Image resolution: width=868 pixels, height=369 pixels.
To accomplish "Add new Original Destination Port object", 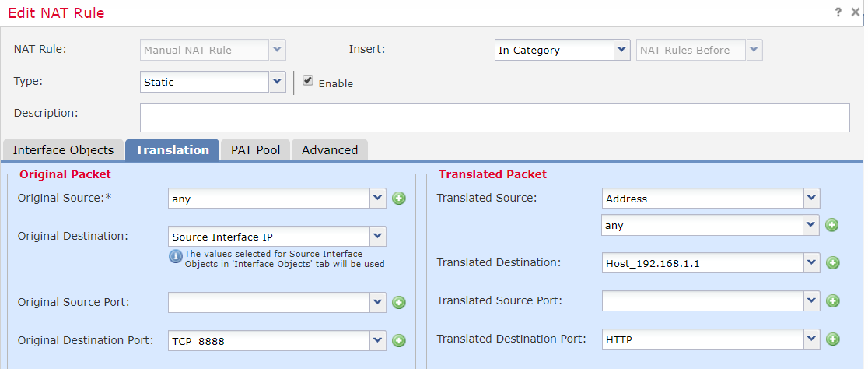I will 399,340.
